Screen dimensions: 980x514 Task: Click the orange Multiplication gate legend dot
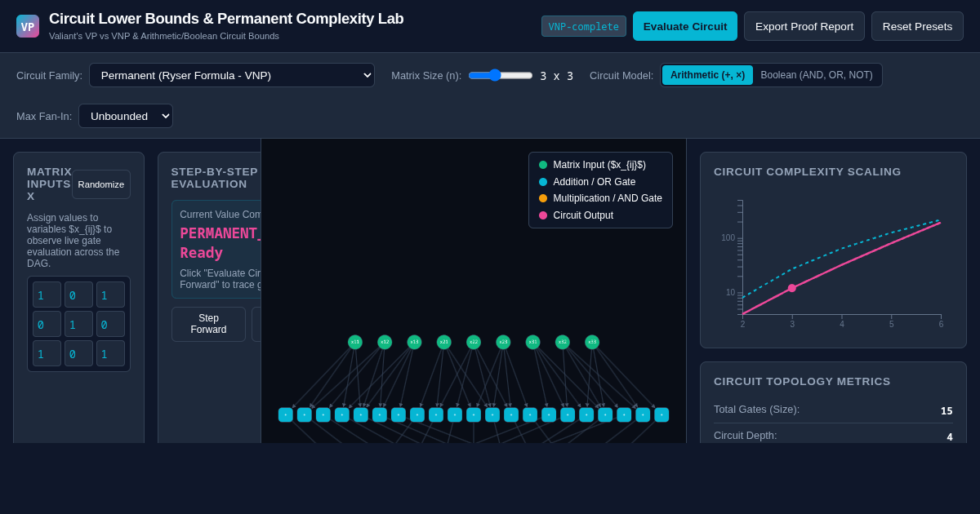coord(543,198)
